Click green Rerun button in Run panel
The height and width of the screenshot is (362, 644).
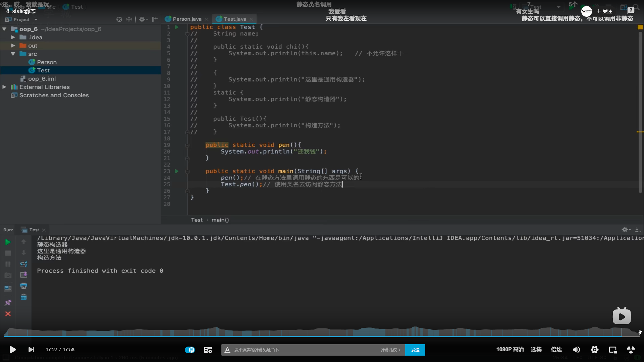coord(8,242)
